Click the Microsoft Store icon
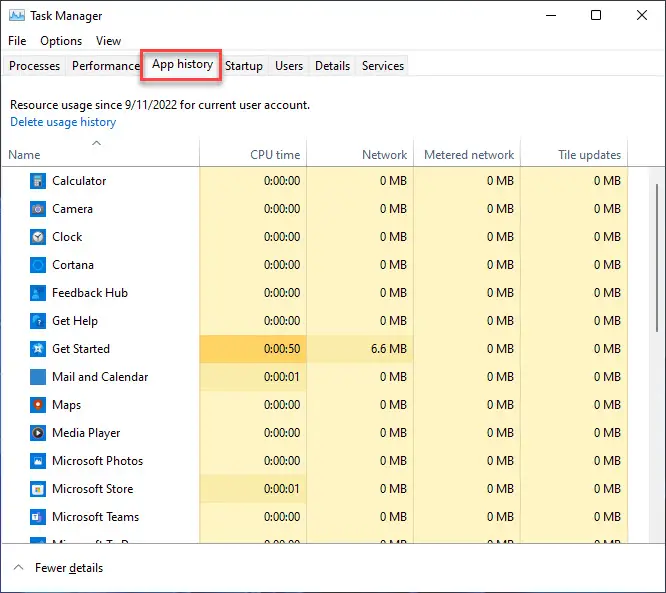The height and width of the screenshot is (593, 666). (38, 489)
